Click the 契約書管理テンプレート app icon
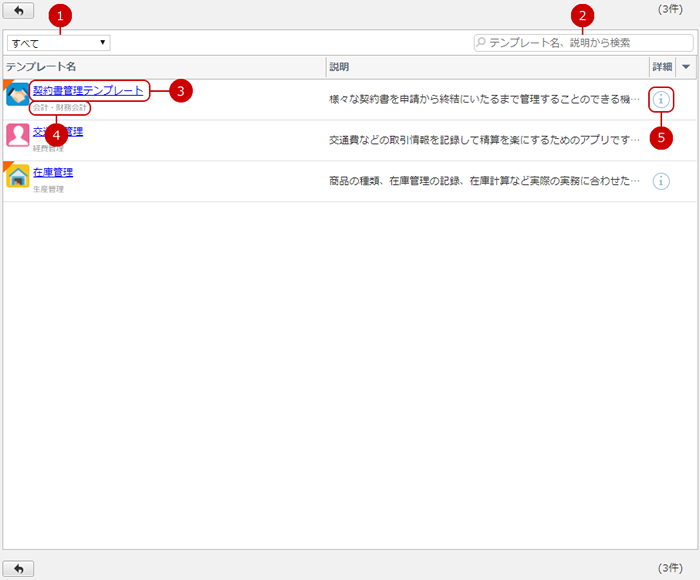 17,95
